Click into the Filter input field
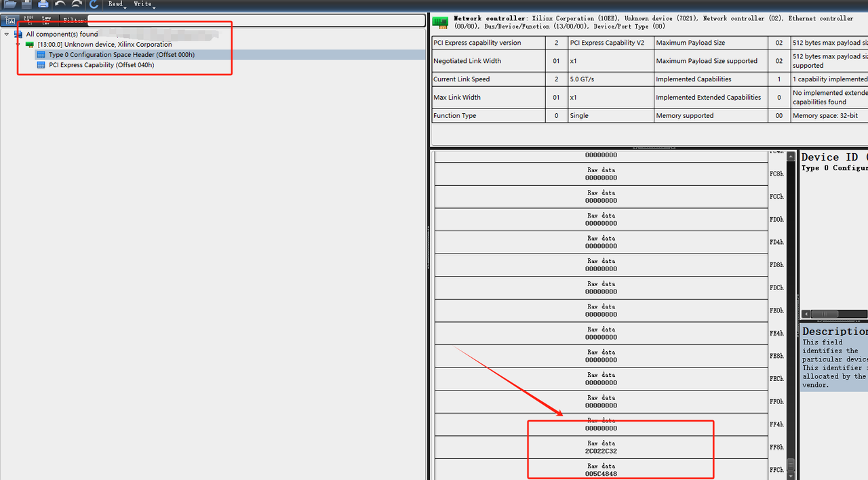This screenshot has width=868, height=480. click(256, 20)
